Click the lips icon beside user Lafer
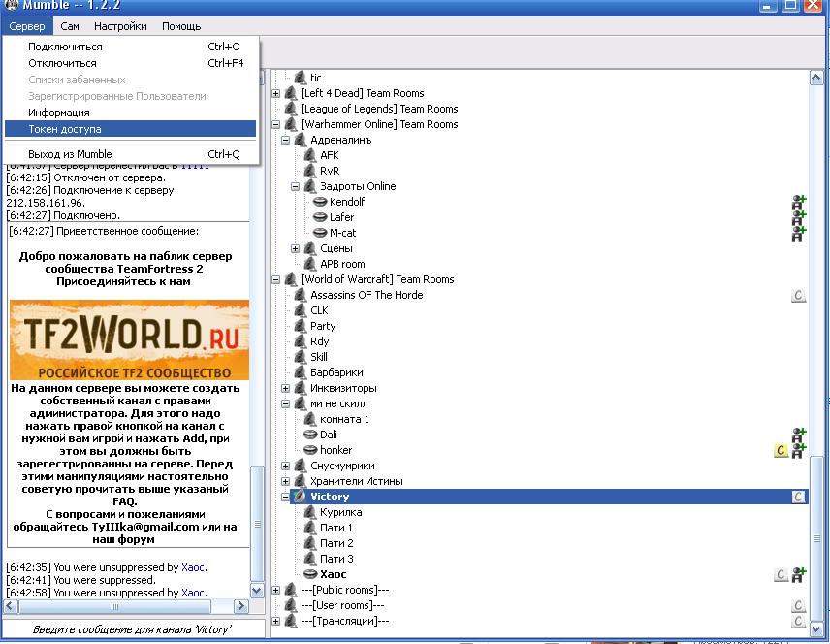This screenshot has height=644, width=830. (x=320, y=217)
